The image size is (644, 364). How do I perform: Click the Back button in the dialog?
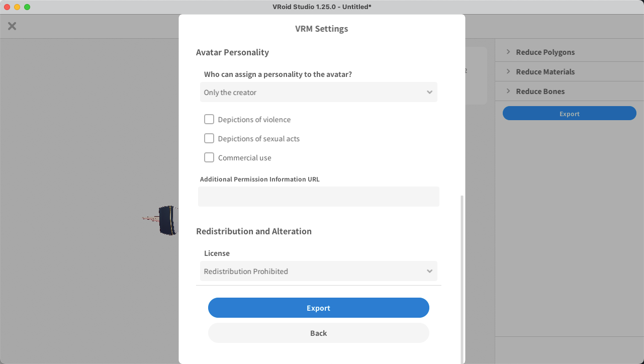click(318, 333)
